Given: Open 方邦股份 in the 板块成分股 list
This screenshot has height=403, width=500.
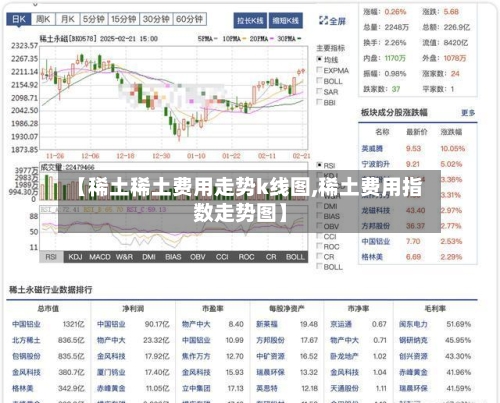Looking at the screenshot, I should click(x=376, y=226).
